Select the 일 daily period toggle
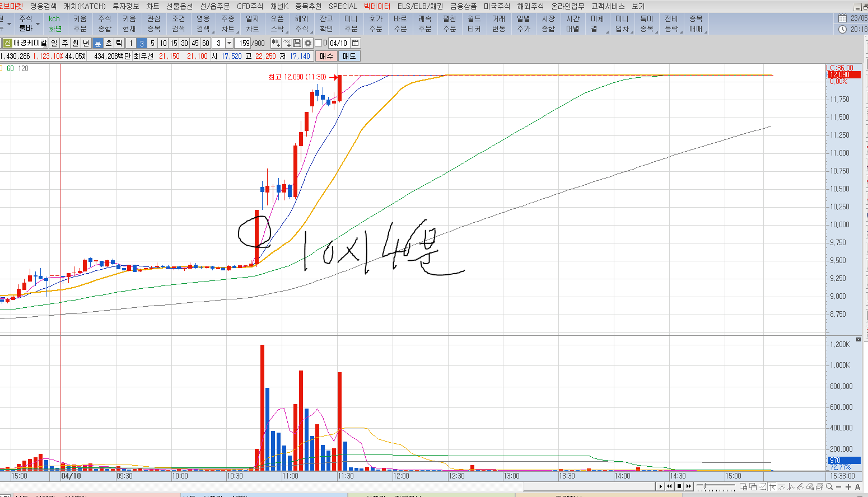Image resolution: width=868 pixels, height=497 pixels. point(54,43)
